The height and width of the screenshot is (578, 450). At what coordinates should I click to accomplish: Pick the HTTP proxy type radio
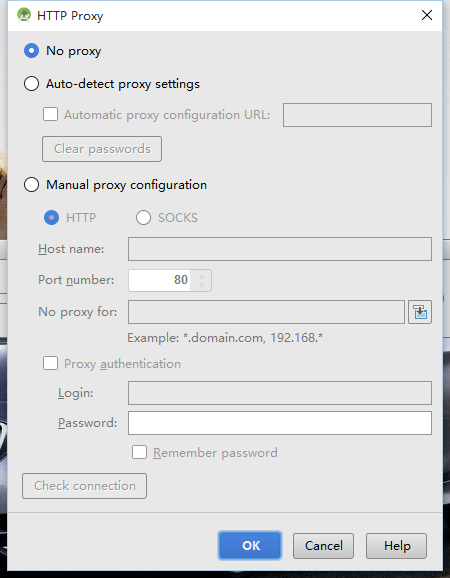(x=52, y=217)
